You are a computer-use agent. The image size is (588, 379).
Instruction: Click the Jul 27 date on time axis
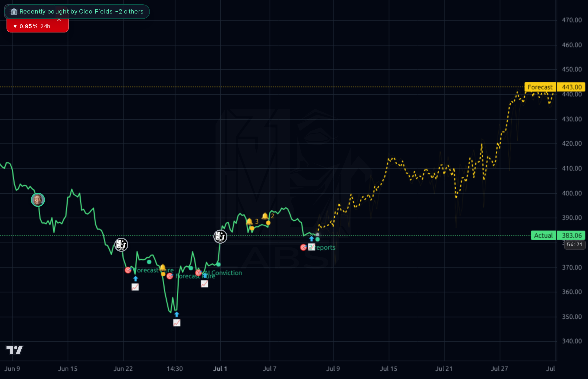point(499,369)
